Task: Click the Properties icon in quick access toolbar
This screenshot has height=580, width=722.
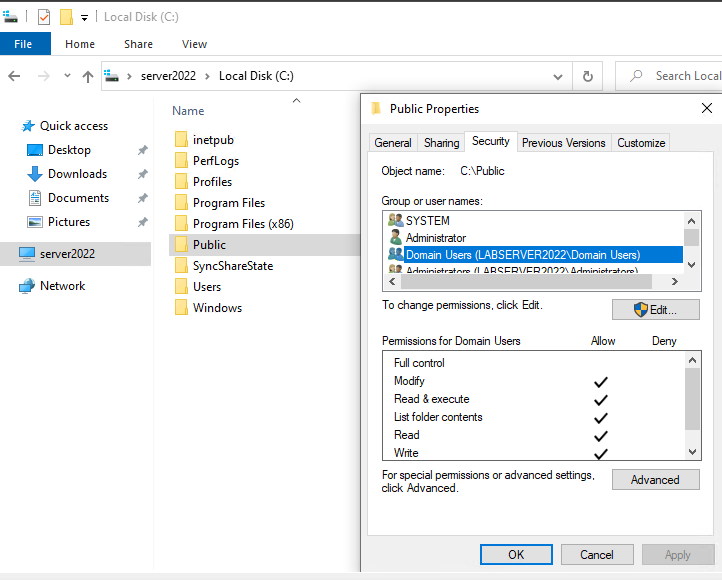Action: click(x=43, y=17)
